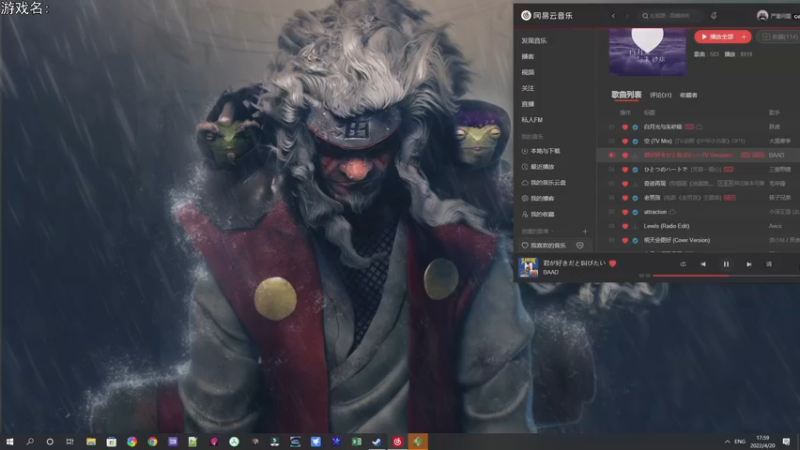Open File Explorer from the taskbar

coord(91,441)
